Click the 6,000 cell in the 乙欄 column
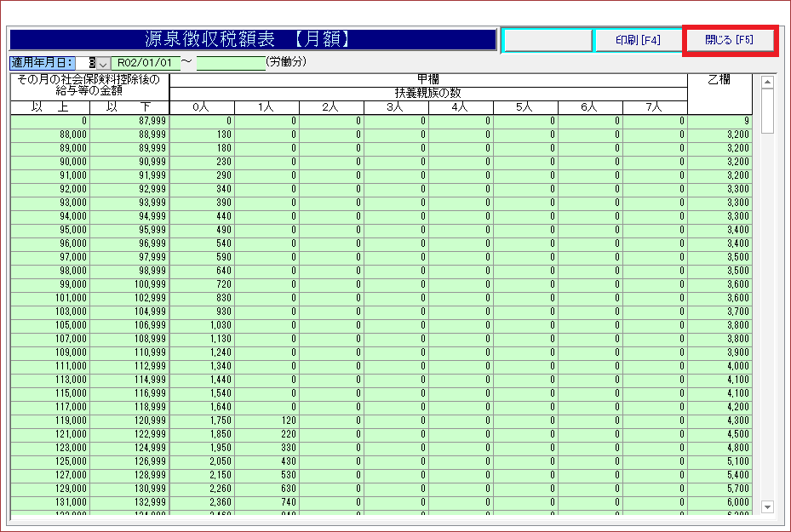791x532 pixels. click(x=719, y=503)
